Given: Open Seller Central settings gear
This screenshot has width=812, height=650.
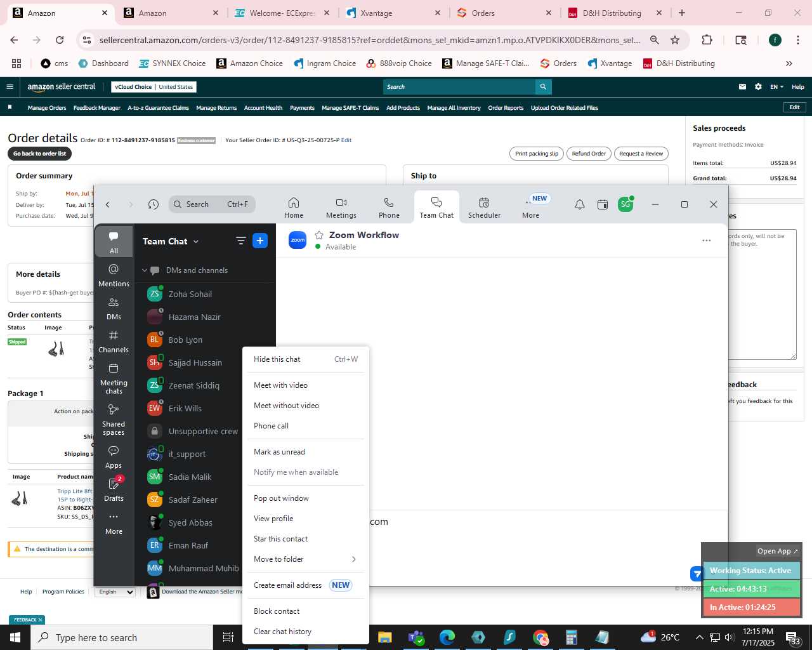Looking at the screenshot, I should [758, 87].
